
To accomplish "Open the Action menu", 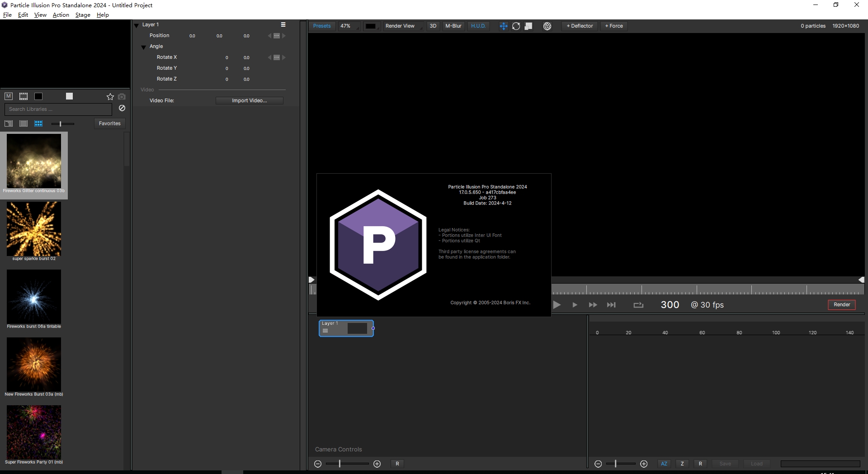I will click(x=60, y=14).
